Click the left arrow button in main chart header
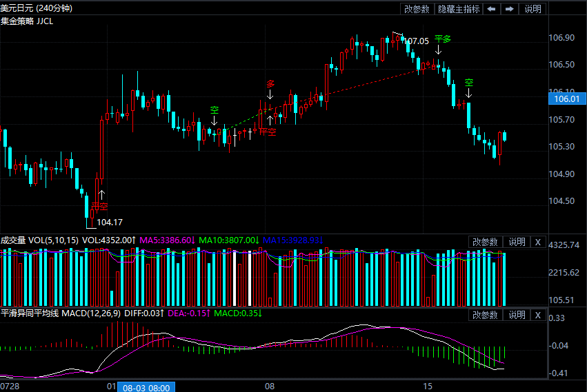 491,9
